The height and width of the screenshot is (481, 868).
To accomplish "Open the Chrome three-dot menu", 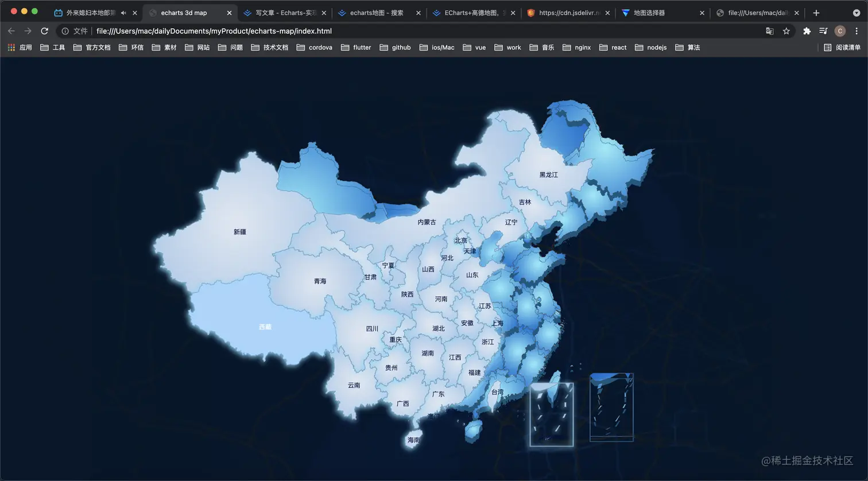I will click(x=857, y=31).
